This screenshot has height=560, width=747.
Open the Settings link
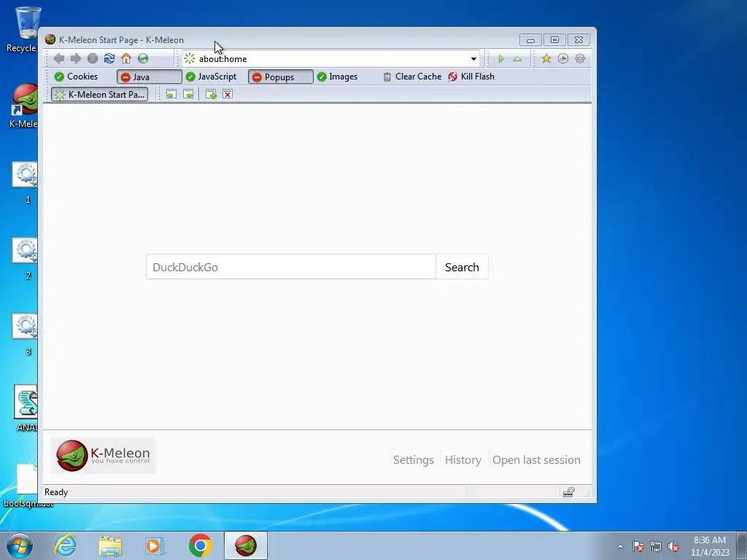pyautogui.click(x=414, y=460)
